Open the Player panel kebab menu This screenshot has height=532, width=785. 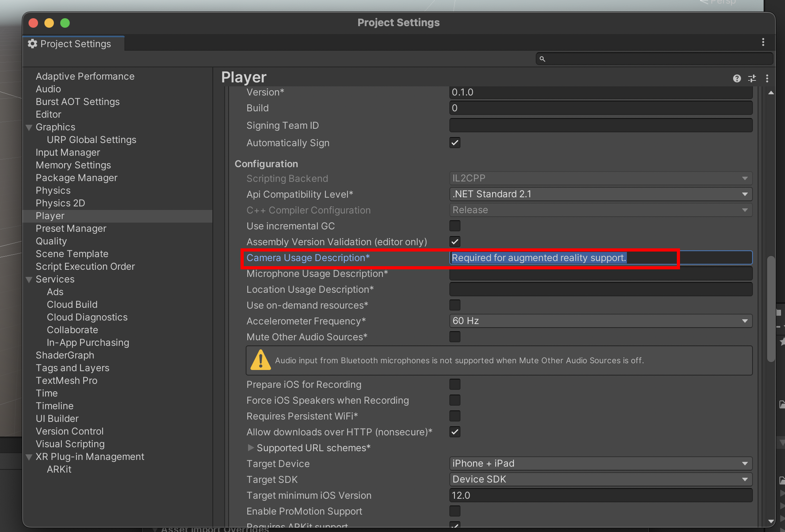[x=767, y=78]
